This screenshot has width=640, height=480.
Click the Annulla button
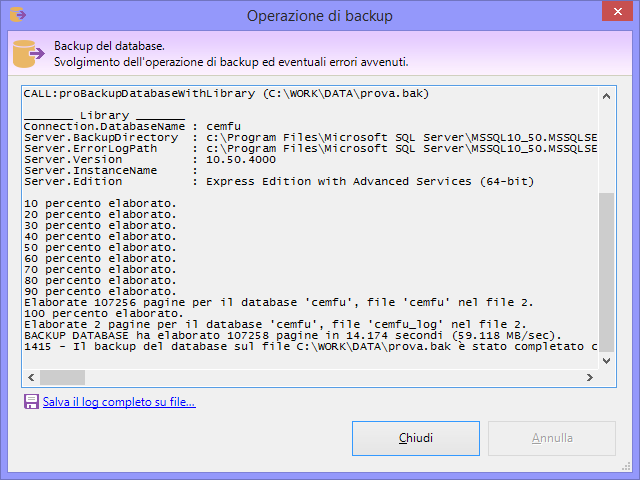pyautogui.click(x=552, y=438)
